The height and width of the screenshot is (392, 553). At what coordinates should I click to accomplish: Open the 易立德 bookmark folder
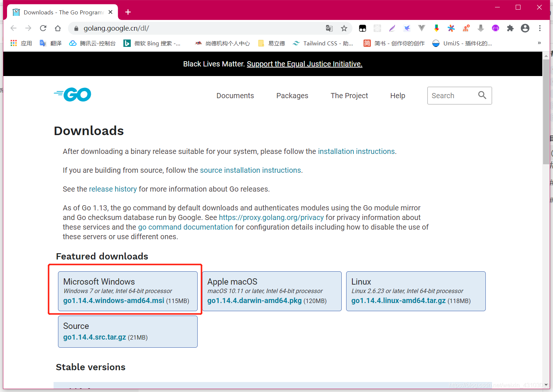point(272,43)
